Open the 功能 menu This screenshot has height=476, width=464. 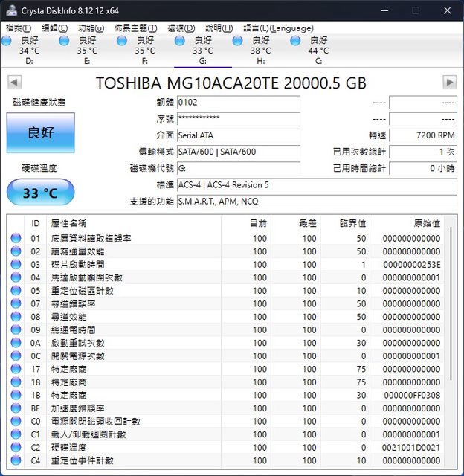[x=91, y=28]
